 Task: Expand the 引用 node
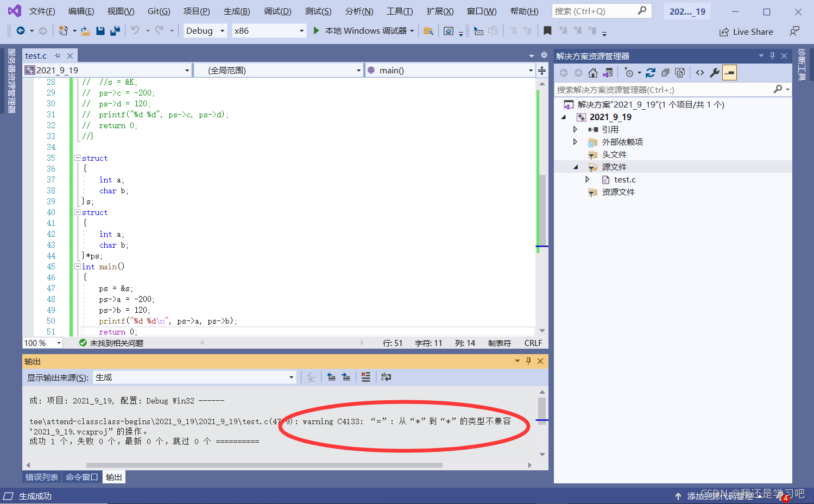[x=575, y=129]
